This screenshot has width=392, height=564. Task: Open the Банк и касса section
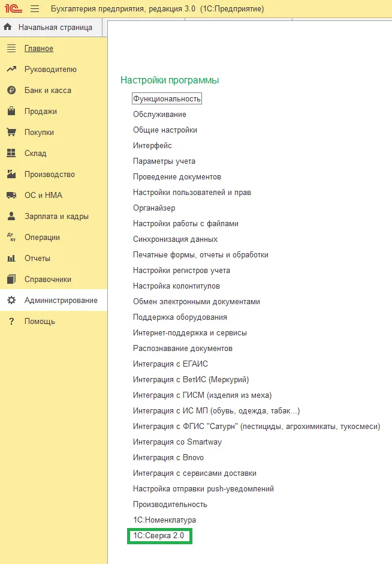tap(48, 90)
